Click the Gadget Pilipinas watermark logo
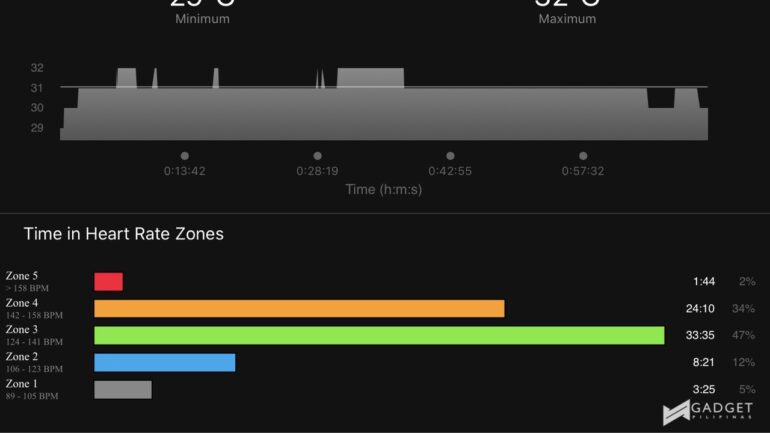Viewport: 770px width, 433px height. [x=708, y=412]
